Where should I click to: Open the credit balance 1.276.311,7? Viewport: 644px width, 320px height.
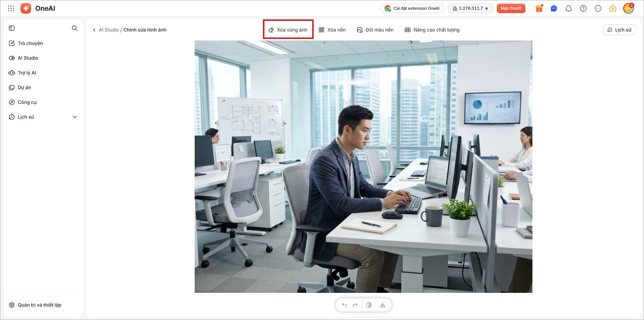470,8
